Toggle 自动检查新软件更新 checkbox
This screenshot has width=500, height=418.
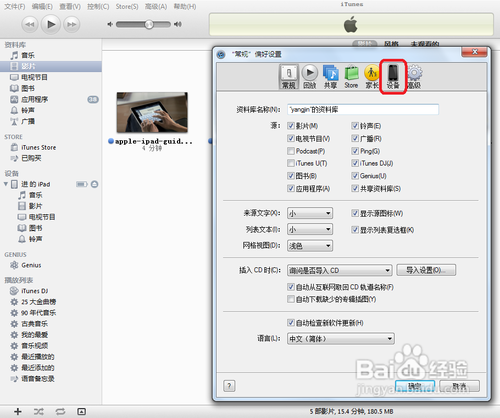pos(291,323)
